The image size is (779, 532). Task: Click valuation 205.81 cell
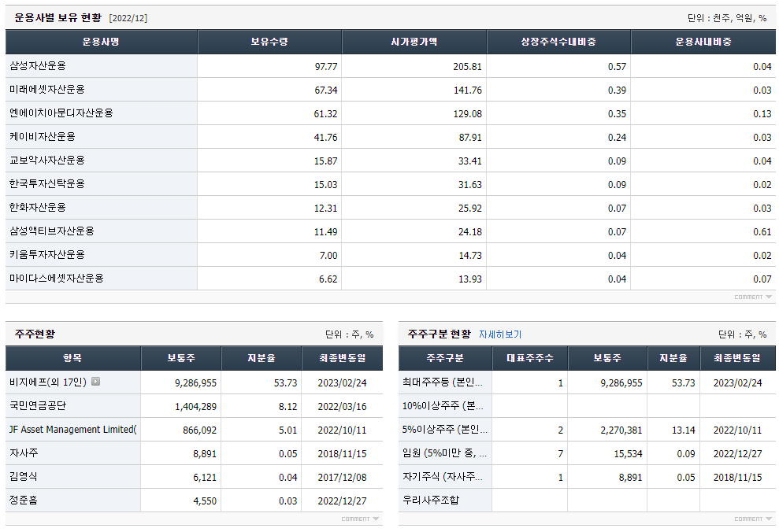(x=467, y=66)
